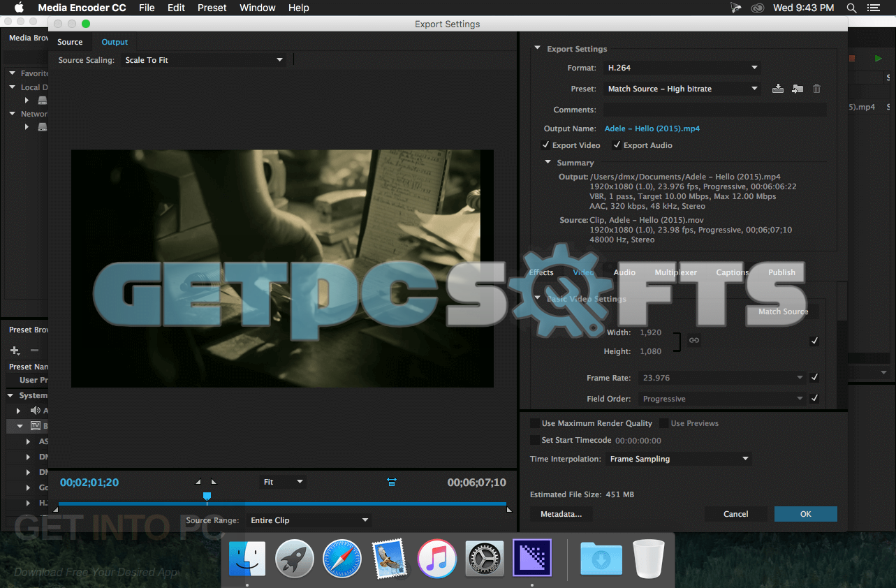
Task: Open the File menu
Action: click(x=147, y=8)
